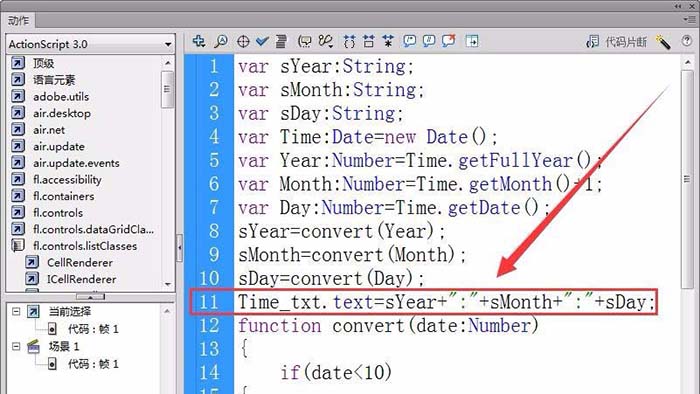Click the CellRenderer arrow icon
The width and height of the screenshot is (700, 394).
pyautogui.click(x=32, y=262)
